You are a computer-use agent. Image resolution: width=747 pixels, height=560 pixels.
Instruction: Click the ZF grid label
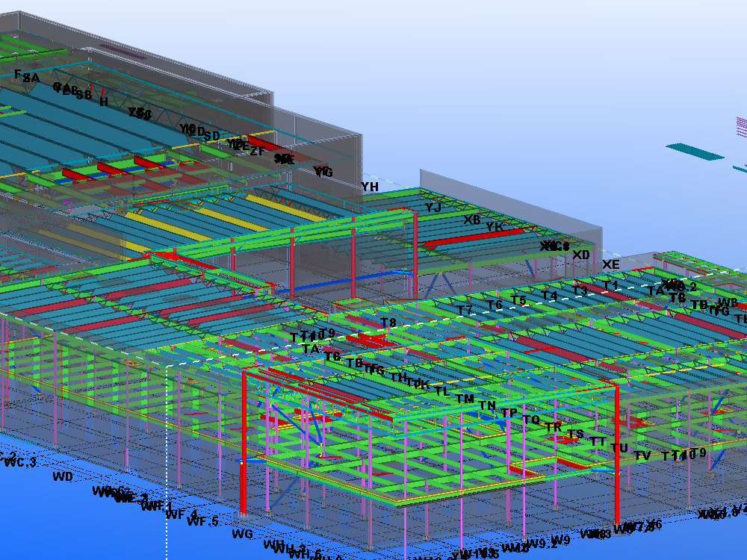[x=257, y=151]
